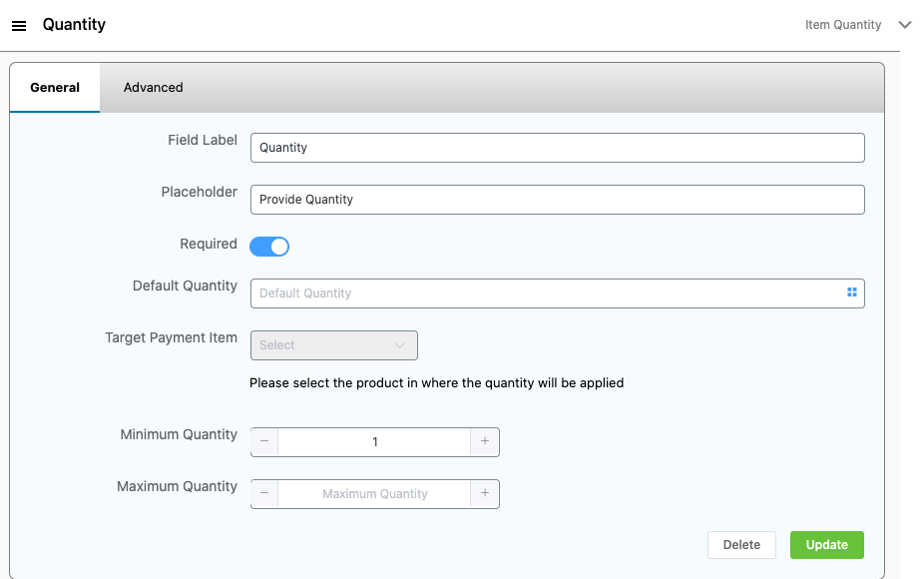The width and height of the screenshot is (924, 579).
Task: Select the General tab
Action: (x=55, y=88)
